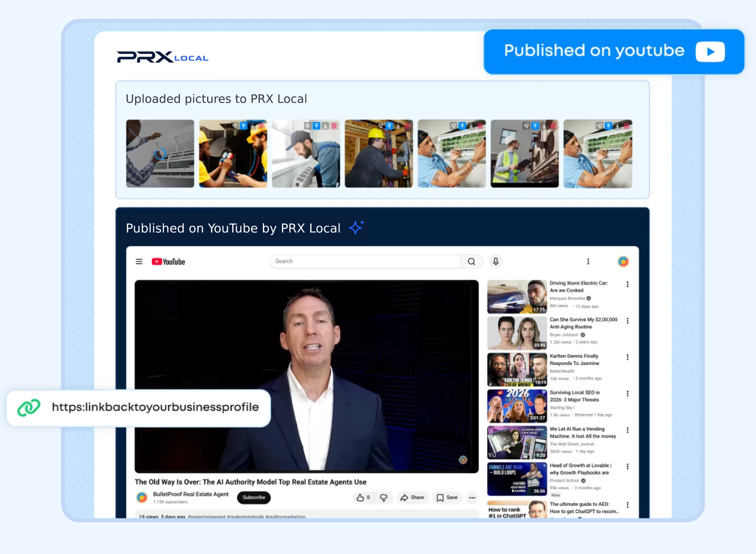This screenshot has width=756, height=554.
Task: Delete the gauge workers picture
Action: pyautogui.click(x=261, y=126)
